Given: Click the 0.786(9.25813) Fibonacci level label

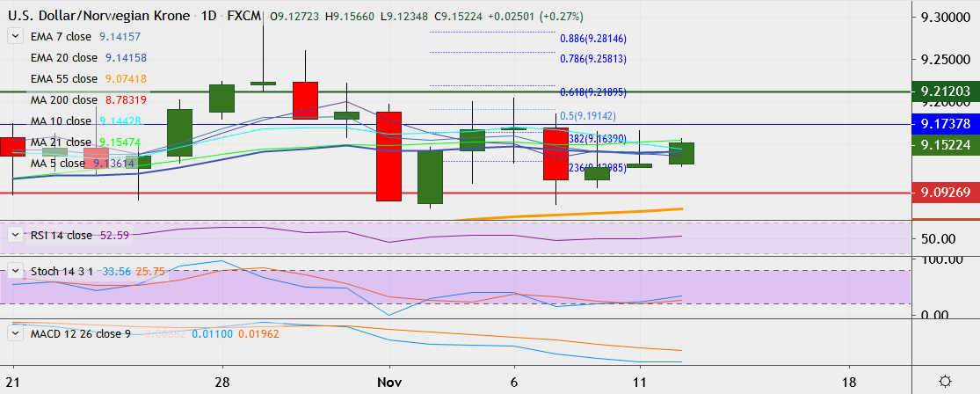Looking at the screenshot, I should point(593,60).
